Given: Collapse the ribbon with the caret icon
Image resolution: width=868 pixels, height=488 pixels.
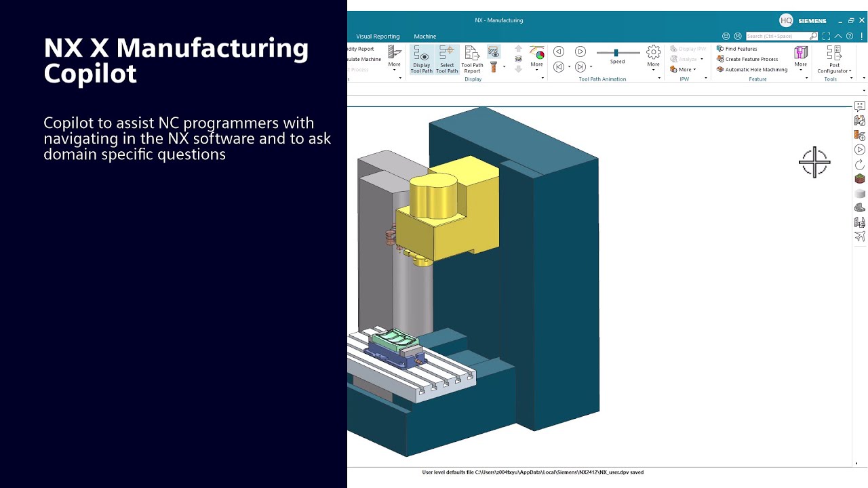Looking at the screenshot, I should 838,36.
